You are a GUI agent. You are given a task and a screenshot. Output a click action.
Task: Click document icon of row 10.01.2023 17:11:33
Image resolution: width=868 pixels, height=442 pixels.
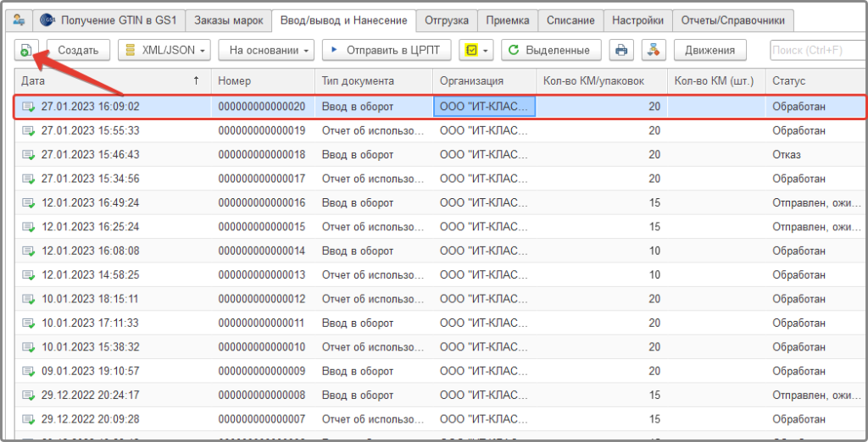(x=28, y=323)
